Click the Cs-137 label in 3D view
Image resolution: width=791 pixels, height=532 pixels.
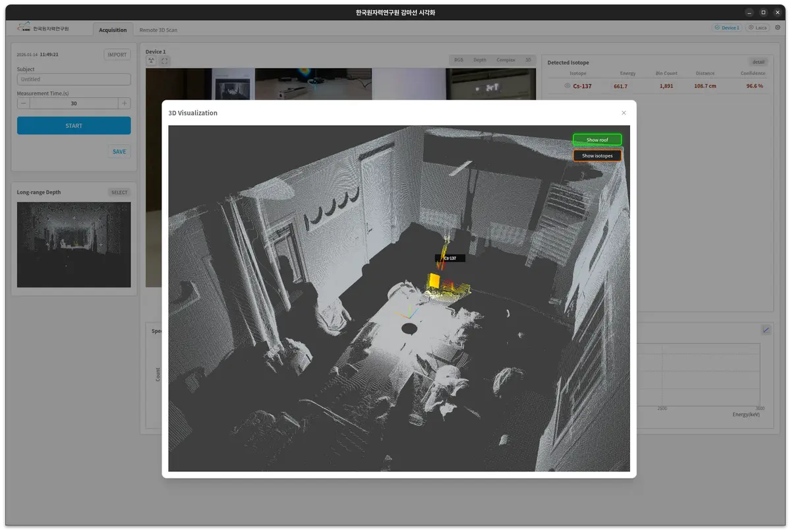click(450, 258)
